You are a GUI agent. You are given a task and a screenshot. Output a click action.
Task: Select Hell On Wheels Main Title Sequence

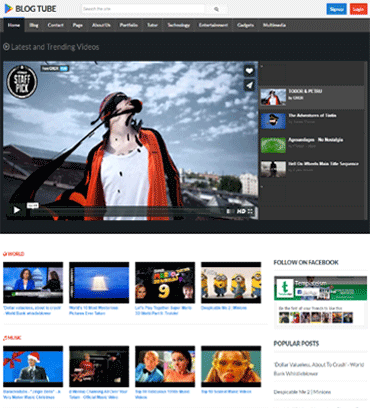[x=312, y=169]
